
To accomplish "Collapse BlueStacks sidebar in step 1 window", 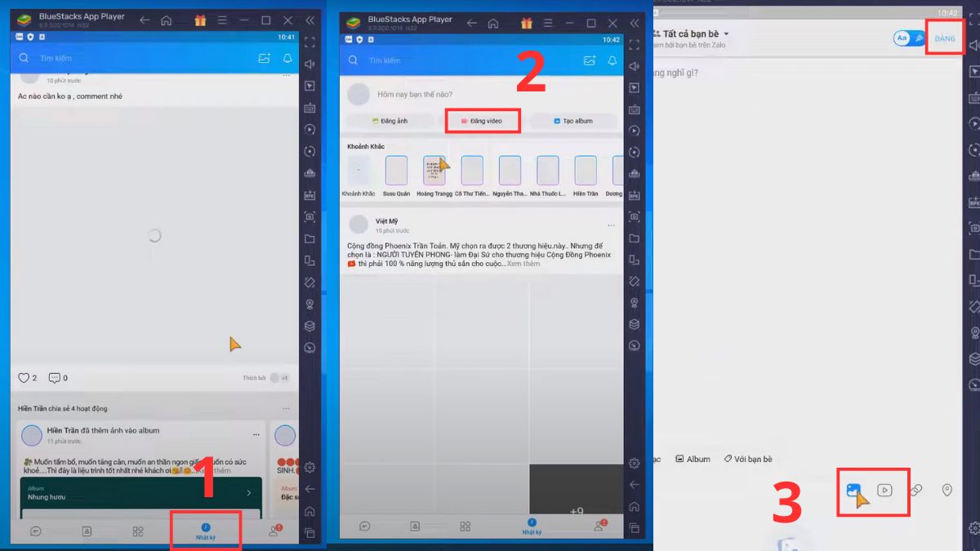I will [310, 20].
